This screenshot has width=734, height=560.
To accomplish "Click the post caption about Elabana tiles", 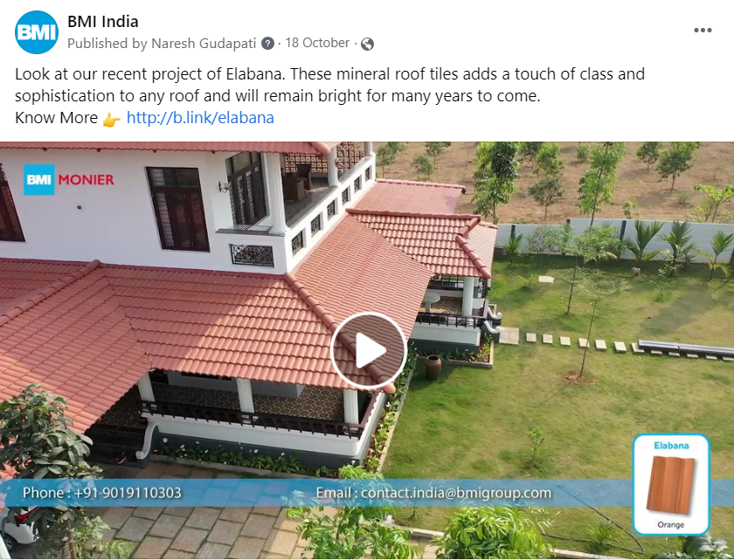I will (329, 85).
